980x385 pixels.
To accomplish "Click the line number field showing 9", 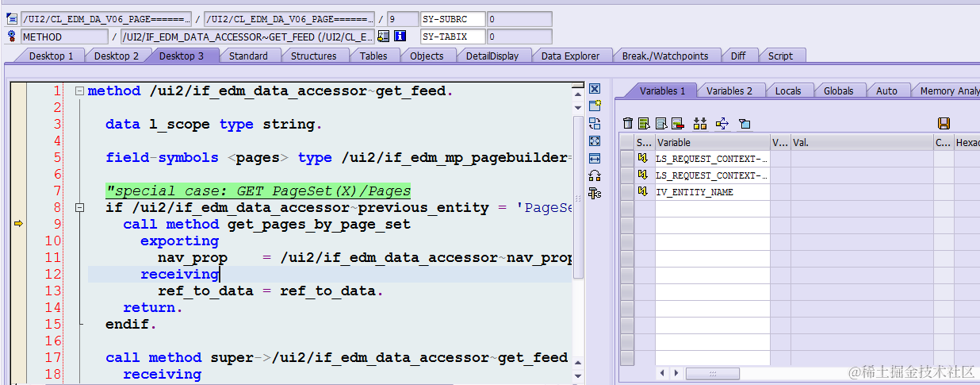I will click(x=404, y=18).
